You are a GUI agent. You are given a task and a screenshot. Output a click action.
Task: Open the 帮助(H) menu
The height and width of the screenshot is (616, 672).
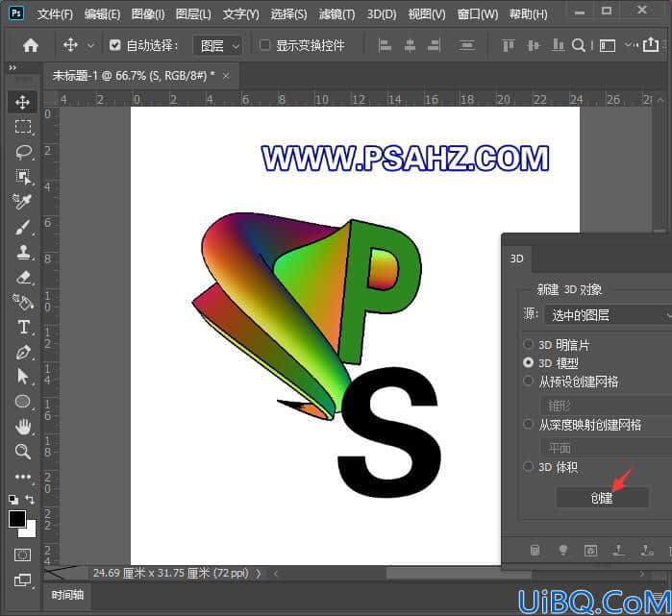coord(528,14)
